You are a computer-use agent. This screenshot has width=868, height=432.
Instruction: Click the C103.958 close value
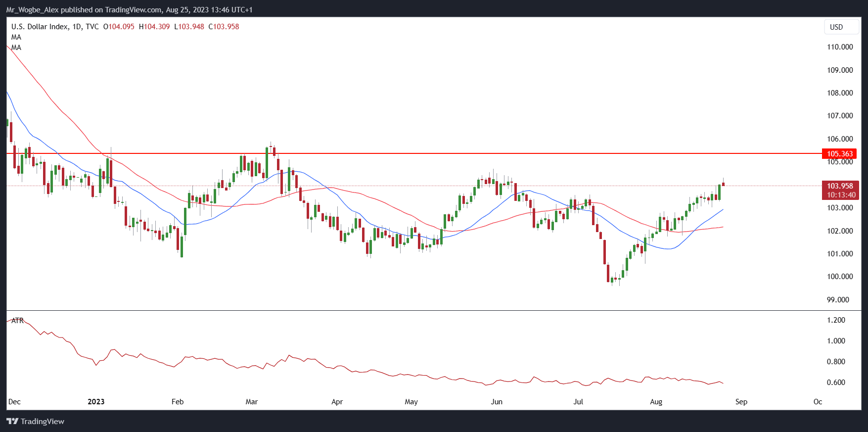(x=224, y=27)
